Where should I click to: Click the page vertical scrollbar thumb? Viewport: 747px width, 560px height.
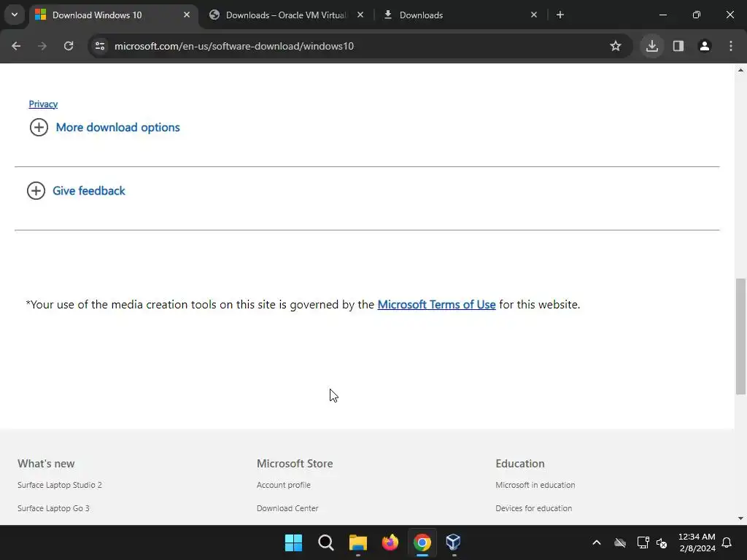740,336
